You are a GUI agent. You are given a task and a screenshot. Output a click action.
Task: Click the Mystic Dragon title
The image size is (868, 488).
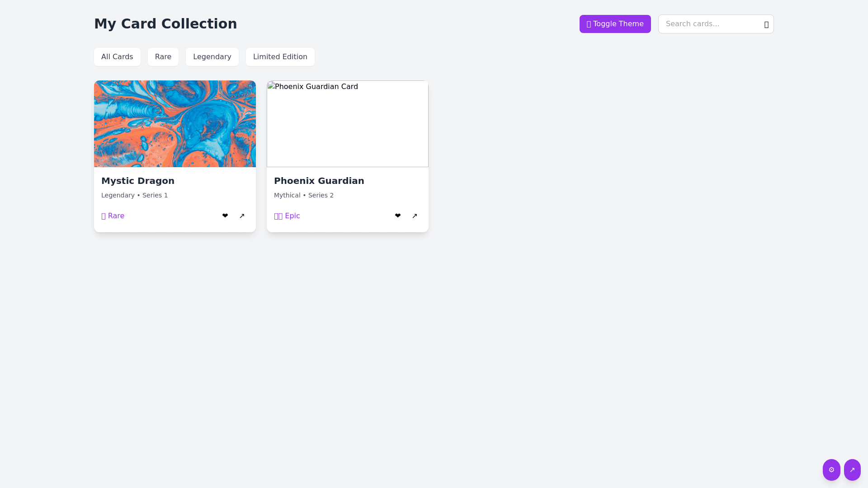point(138,181)
